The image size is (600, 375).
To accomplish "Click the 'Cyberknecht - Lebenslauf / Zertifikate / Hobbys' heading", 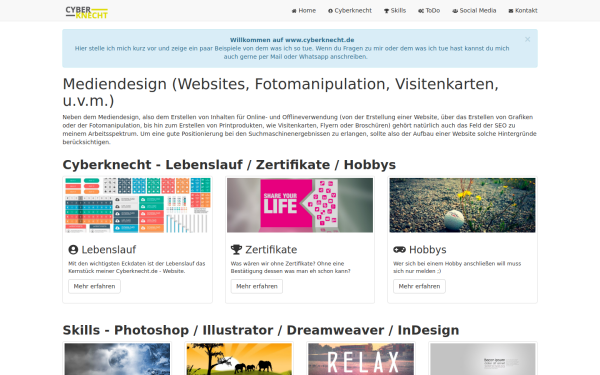I will coord(229,165).
